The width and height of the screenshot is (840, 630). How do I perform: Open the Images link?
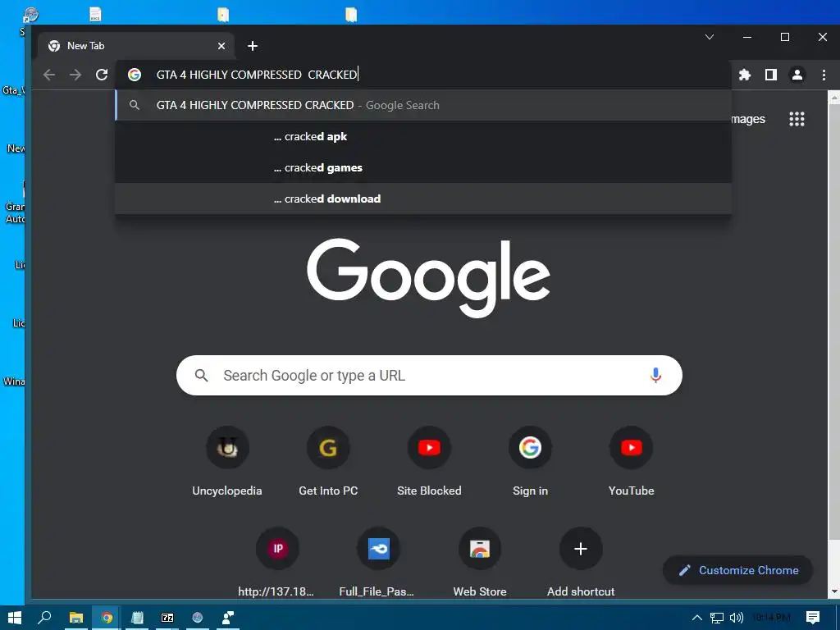(748, 119)
